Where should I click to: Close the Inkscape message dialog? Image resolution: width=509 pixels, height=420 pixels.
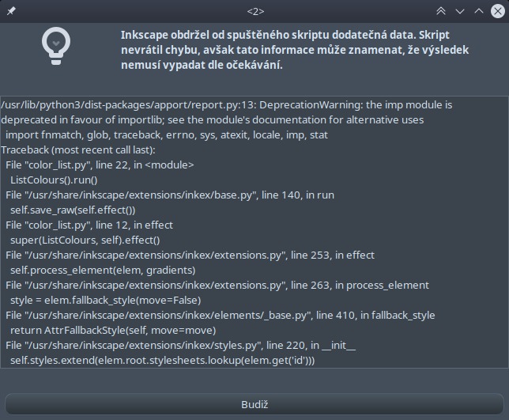[498, 11]
